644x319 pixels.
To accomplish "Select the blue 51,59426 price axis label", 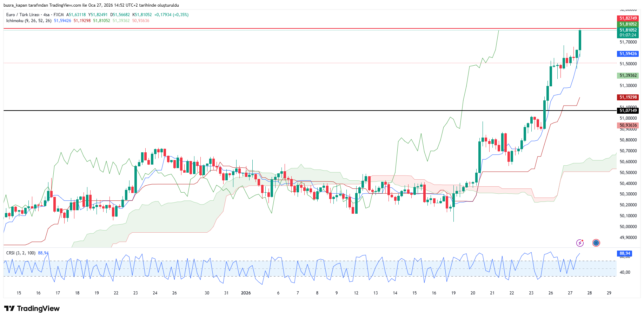I will [x=628, y=54].
